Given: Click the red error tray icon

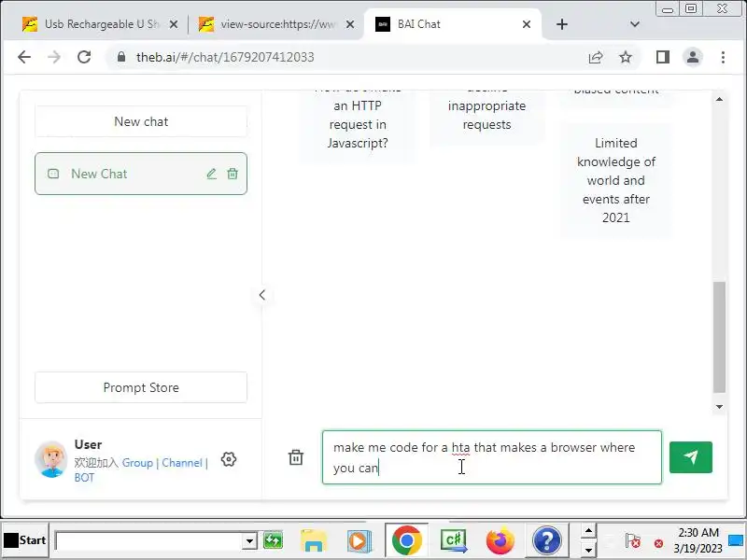Looking at the screenshot, I should (x=658, y=543).
